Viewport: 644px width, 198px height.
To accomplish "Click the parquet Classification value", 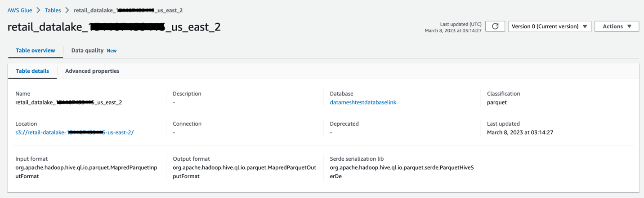I will click(x=496, y=102).
